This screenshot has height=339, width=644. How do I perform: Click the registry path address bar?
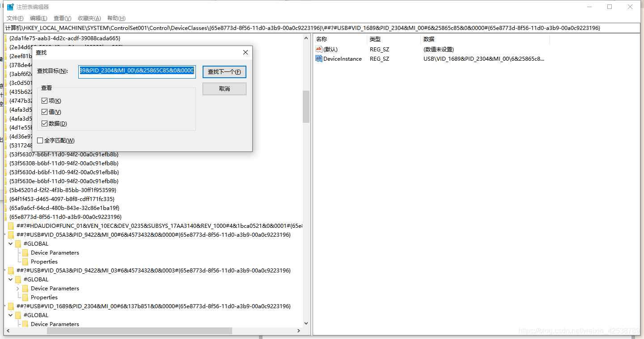(322, 28)
